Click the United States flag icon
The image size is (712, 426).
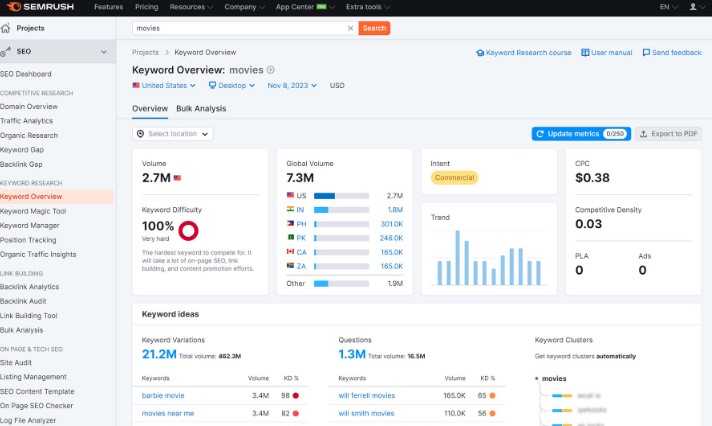[136, 85]
